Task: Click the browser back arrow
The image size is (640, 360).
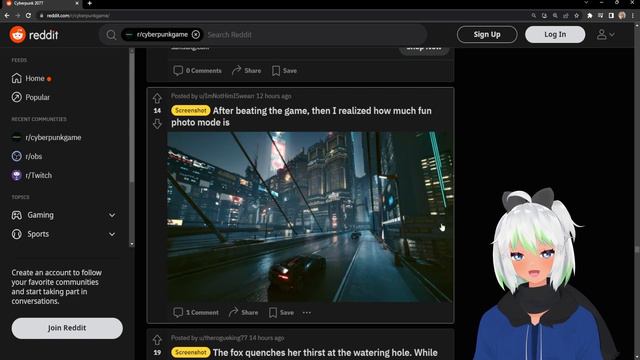Action: 7,16
